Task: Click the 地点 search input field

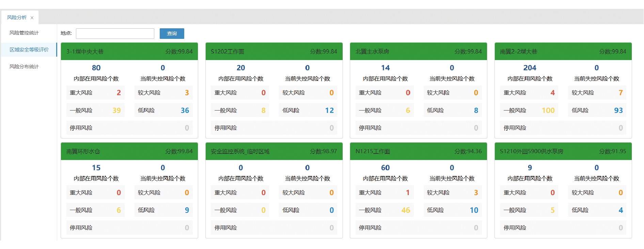Action: pyautogui.click(x=115, y=33)
